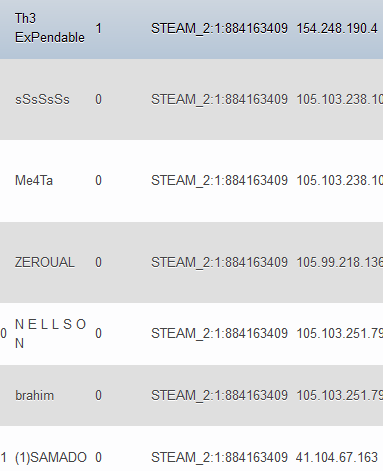Select the Th3 ExPendable player row name
The width and height of the screenshot is (383, 471).
coord(50,28)
